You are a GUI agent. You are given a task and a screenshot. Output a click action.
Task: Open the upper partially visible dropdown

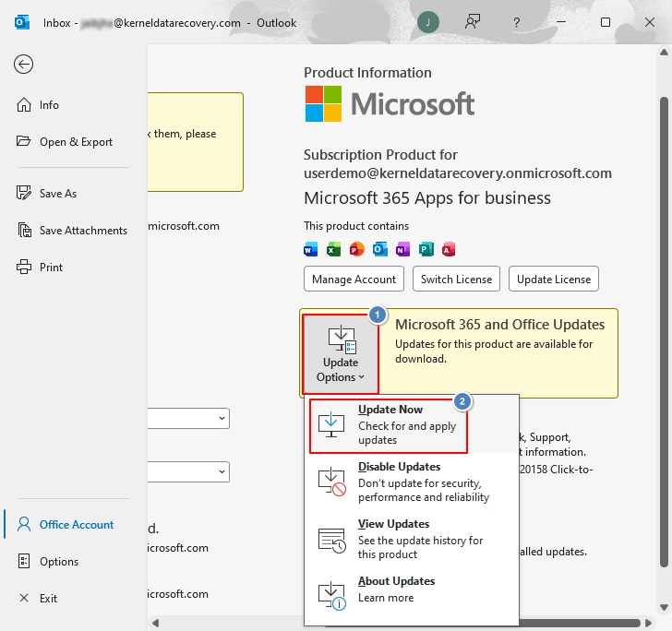pos(188,419)
